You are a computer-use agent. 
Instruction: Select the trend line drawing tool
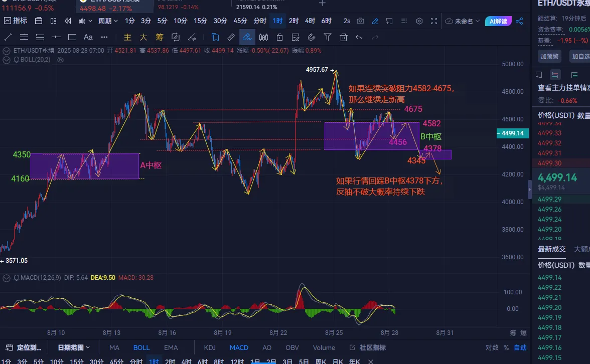8,37
